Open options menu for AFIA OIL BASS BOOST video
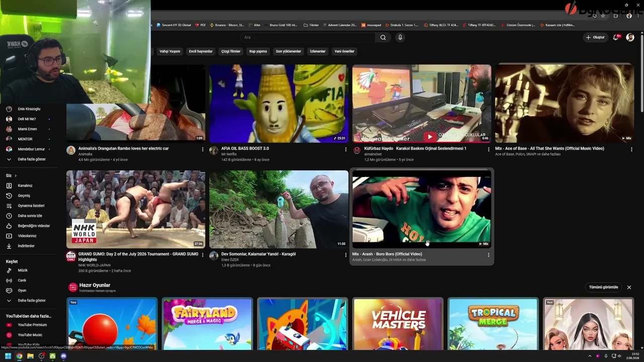This screenshot has width=644, height=362. (346, 149)
